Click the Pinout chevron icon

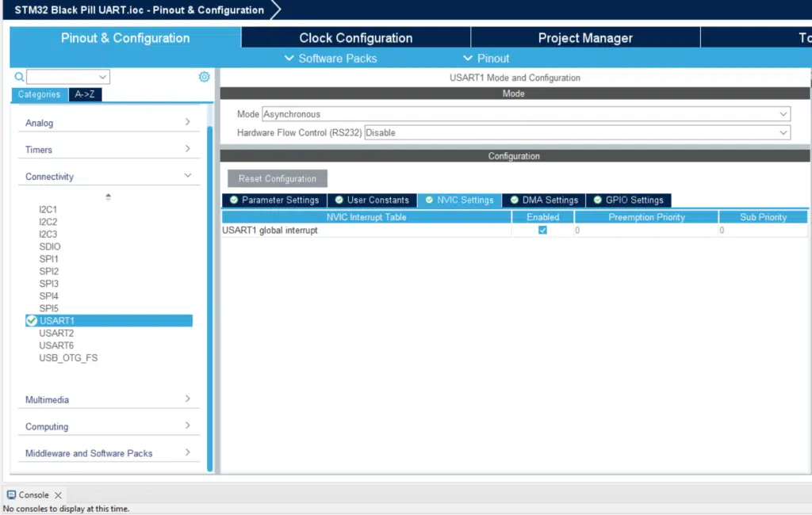[468, 58]
